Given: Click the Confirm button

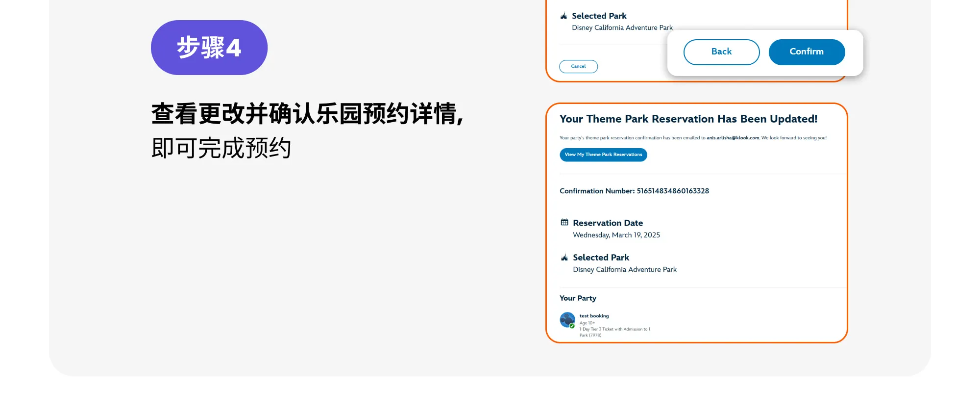Looking at the screenshot, I should (x=807, y=52).
